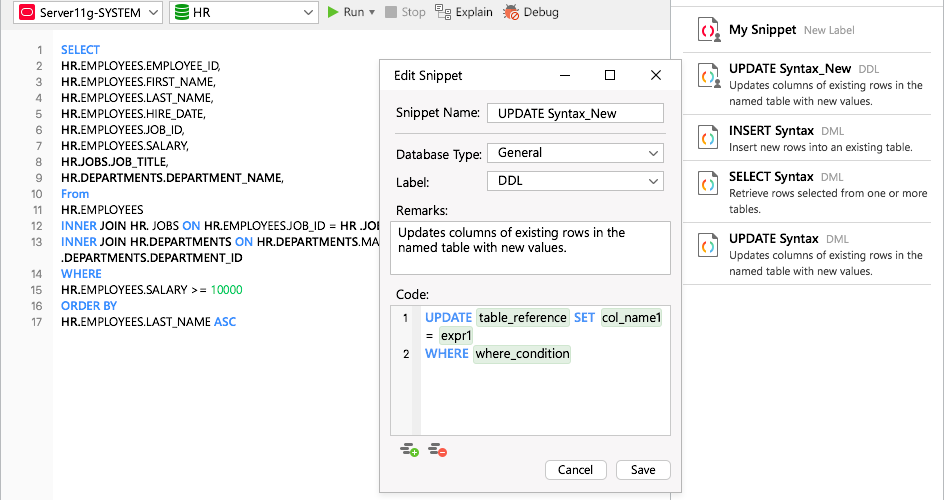Select the My Snippet entry icon
This screenshot has height=500, width=944.
click(709, 30)
